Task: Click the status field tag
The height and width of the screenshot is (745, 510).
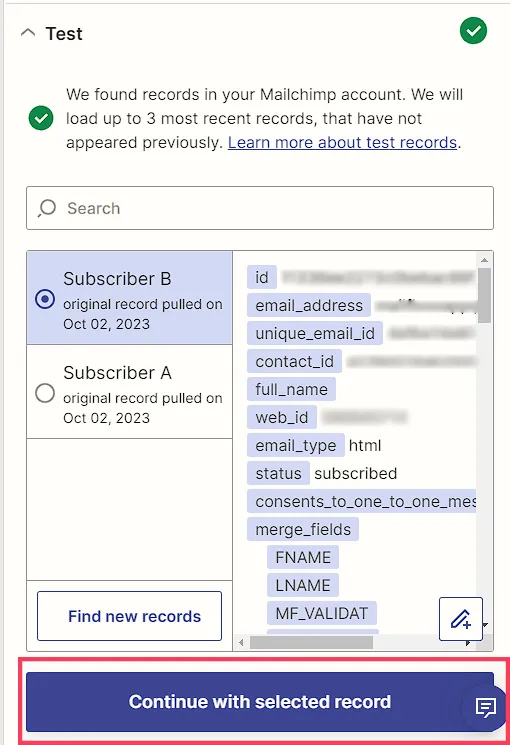Action: tap(279, 474)
